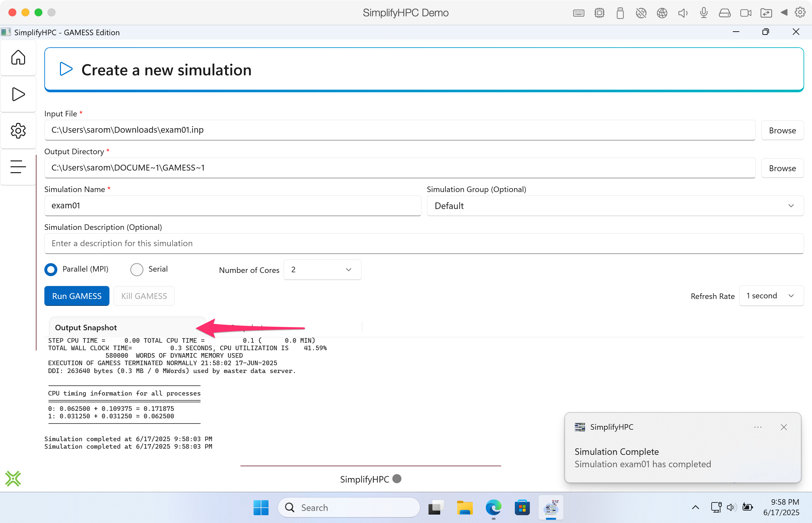The height and width of the screenshot is (523, 812).
Task: Open settings gear in left sidebar
Action: pyautogui.click(x=18, y=131)
